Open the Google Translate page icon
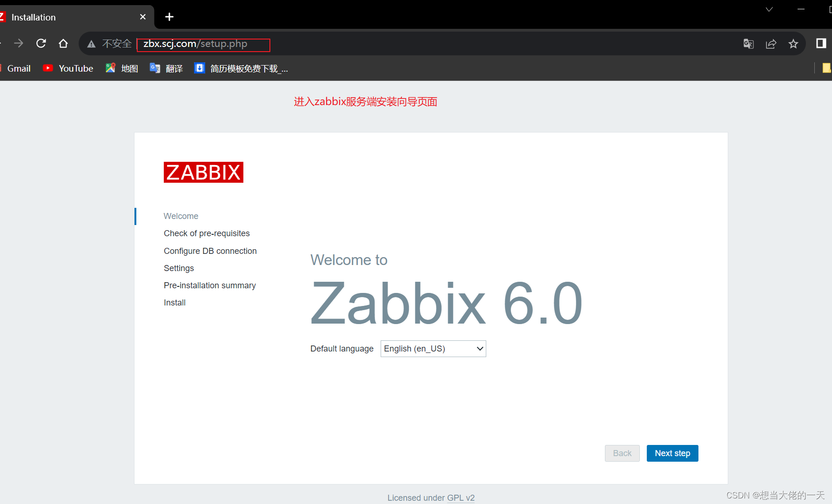This screenshot has width=832, height=504. 748,44
